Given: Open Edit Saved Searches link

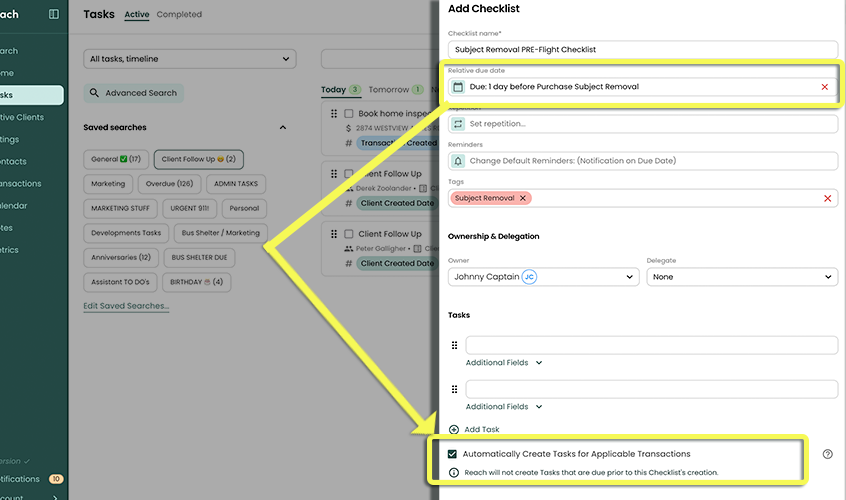Looking at the screenshot, I should (x=126, y=306).
